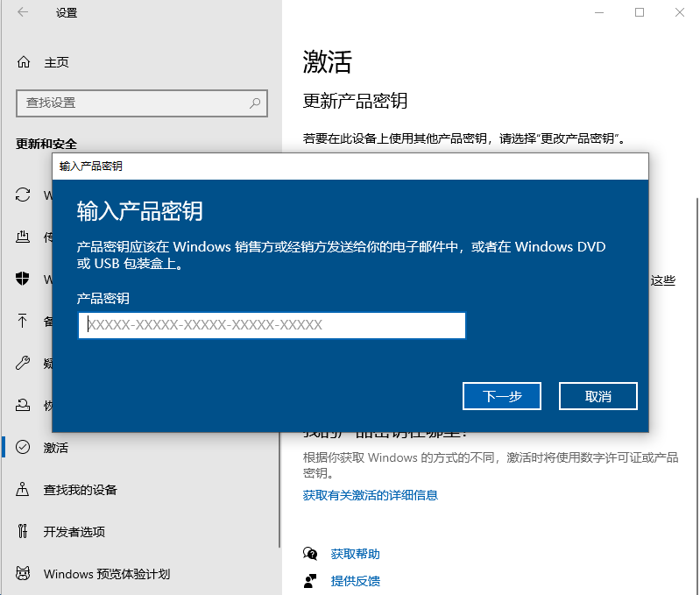Click the 主页 home icon
Image resolution: width=700 pixels, height=595 pixels.
point(24,62)
